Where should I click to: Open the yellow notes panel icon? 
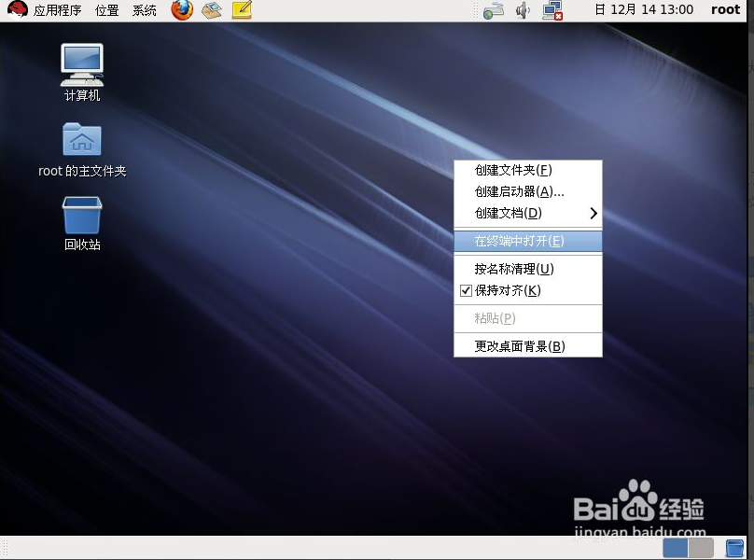(x=242, y=10)
